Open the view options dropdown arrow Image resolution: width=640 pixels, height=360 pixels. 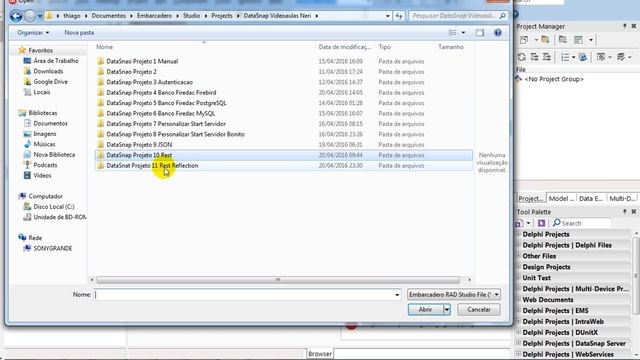pos(463,33)
